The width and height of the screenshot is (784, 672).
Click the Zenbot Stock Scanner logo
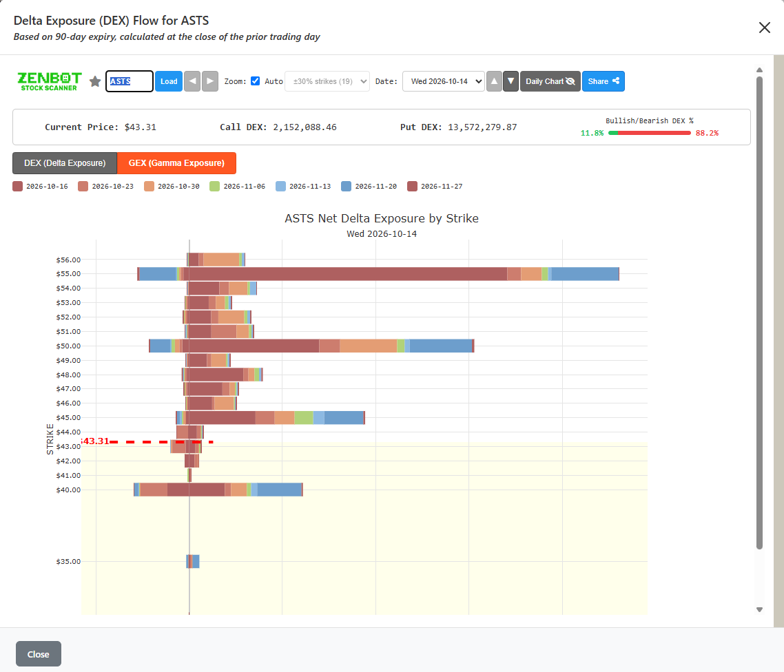pos(49,81)
